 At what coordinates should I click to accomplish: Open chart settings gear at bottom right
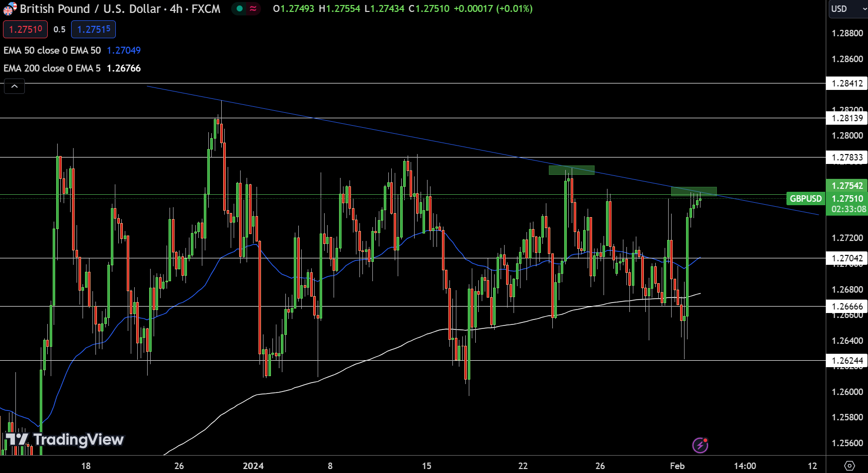point(850,466)
